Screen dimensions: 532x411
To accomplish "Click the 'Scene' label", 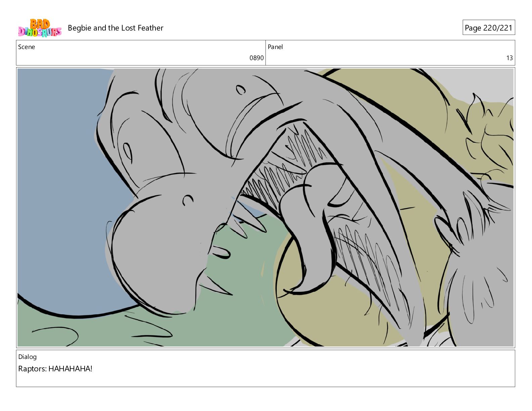I will pos(27,47).
